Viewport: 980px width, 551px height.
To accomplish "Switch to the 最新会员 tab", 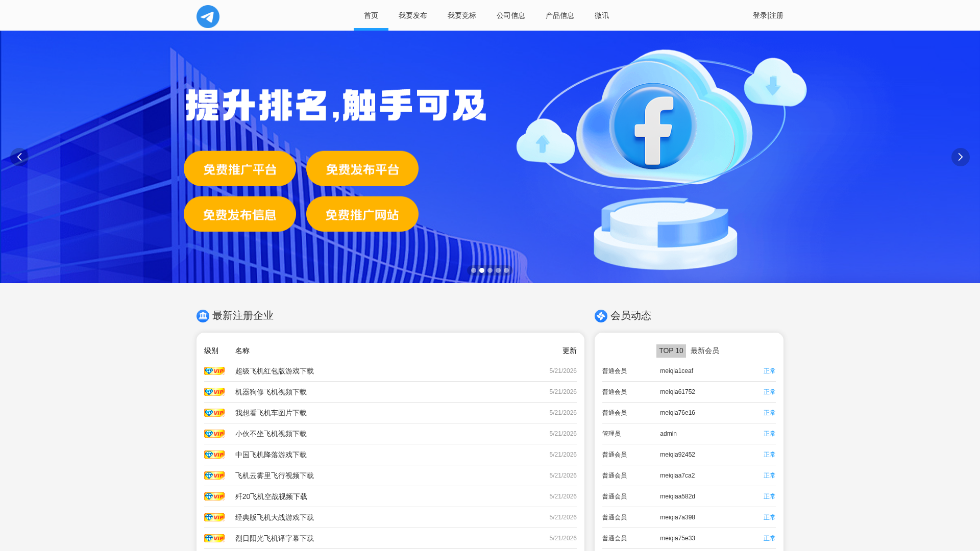I will (x=705, y=350).
